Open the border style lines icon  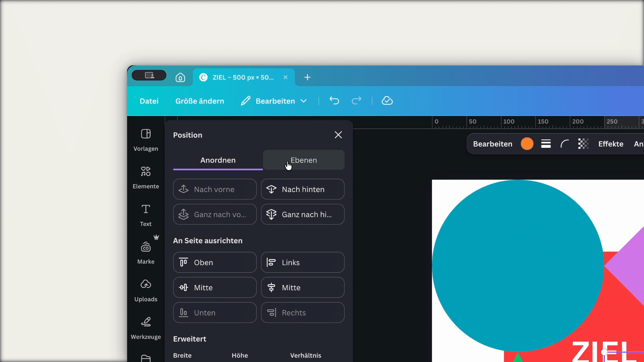coord(546,144)
